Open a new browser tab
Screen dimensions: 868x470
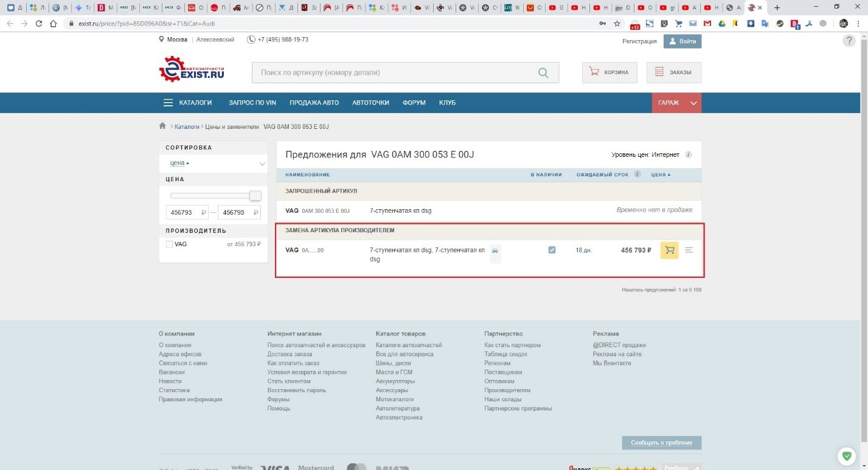click(x=777, y=8)
